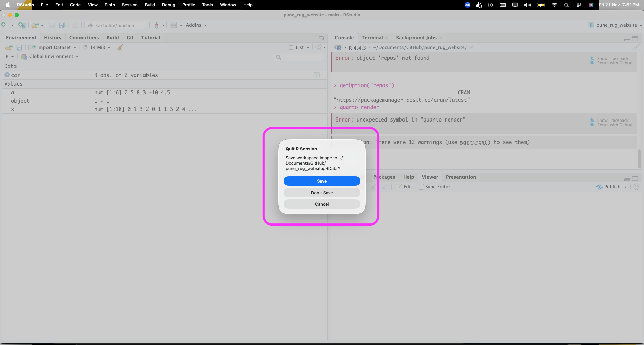Cancel the Quit R Session dialog

click(x=322, y=204)
